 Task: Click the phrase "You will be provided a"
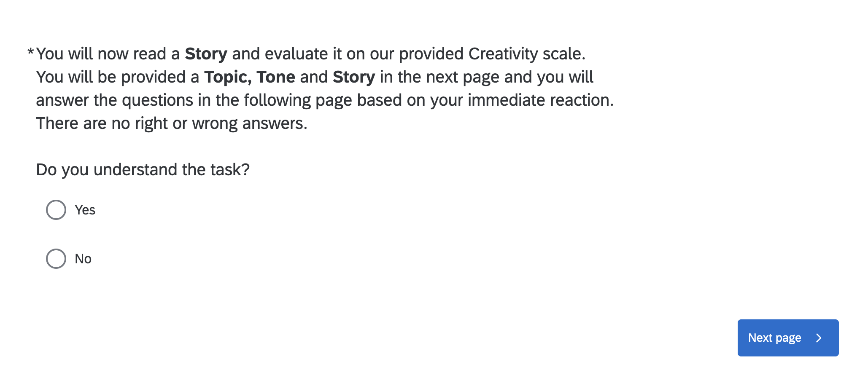tap(117, 77)
